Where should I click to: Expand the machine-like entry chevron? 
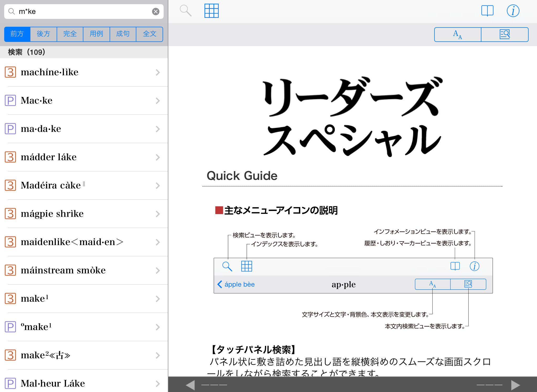[158, 72]
